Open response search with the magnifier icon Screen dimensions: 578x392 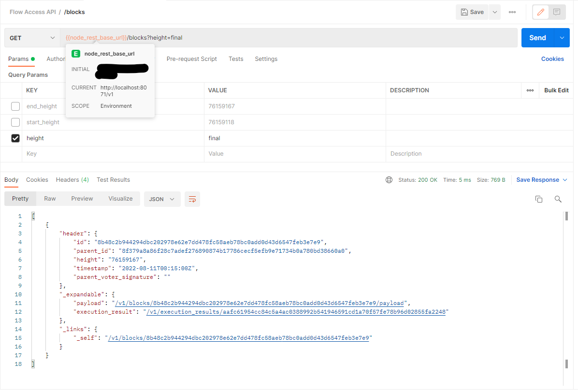(558, 199)
